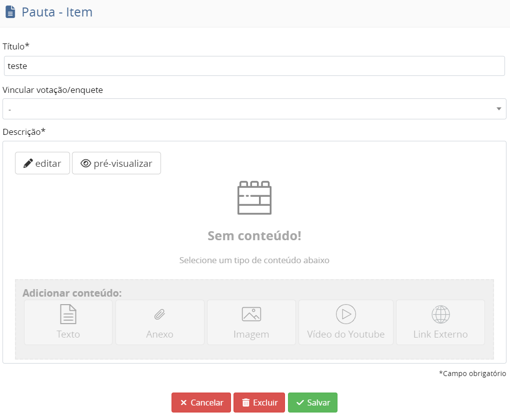The width and height of the screenshot is (510, 420).
Task: Click the Vincular votação/enquete label
Action: [52, 90]
